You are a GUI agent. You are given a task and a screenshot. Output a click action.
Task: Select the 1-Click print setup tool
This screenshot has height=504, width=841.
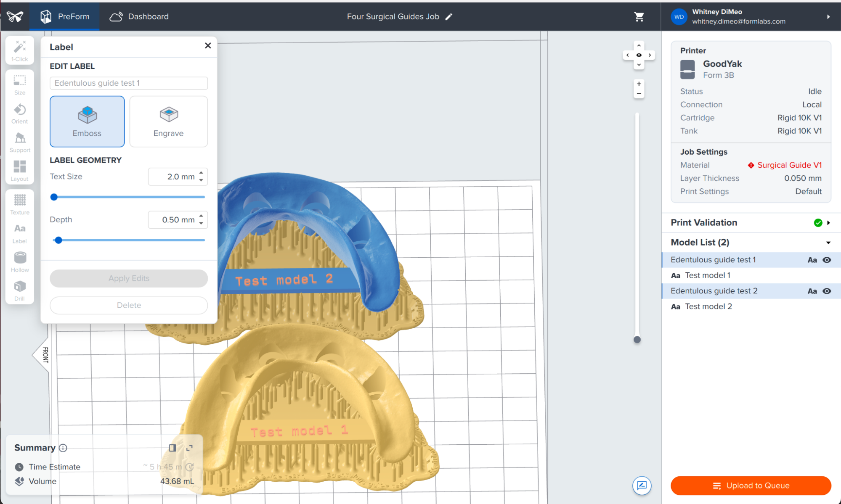point(19,50)
